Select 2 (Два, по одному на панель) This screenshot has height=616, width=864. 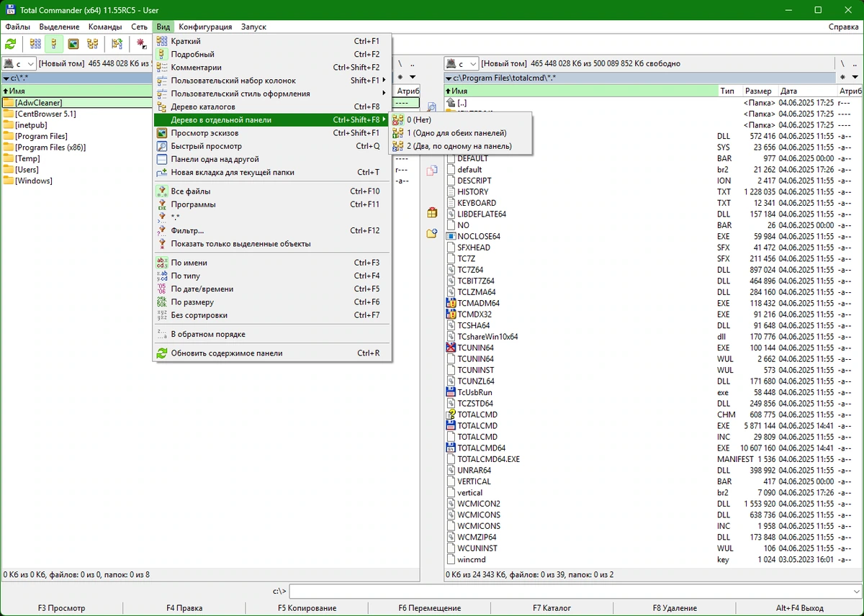(x=461, y=146)
